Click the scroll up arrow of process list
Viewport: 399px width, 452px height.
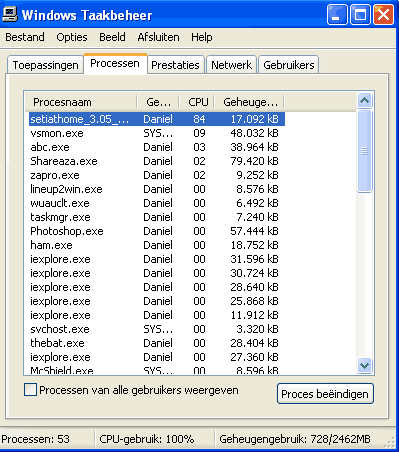coord(364,100)
